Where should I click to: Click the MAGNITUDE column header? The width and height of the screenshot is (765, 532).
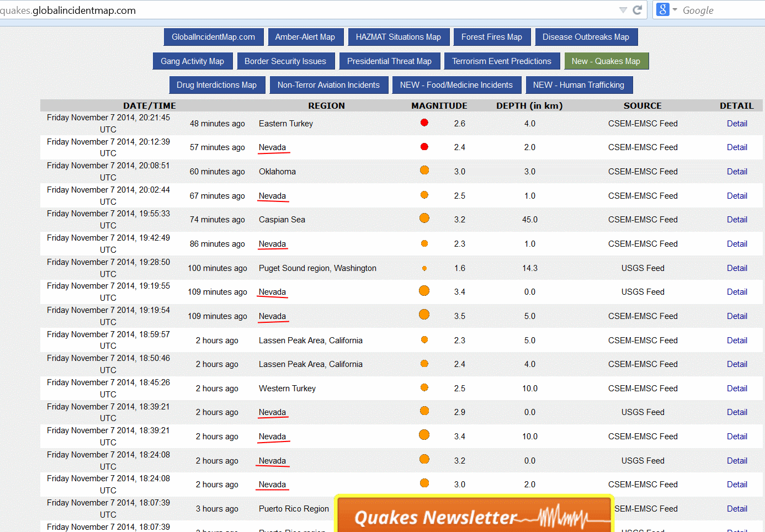click(439, 106)
